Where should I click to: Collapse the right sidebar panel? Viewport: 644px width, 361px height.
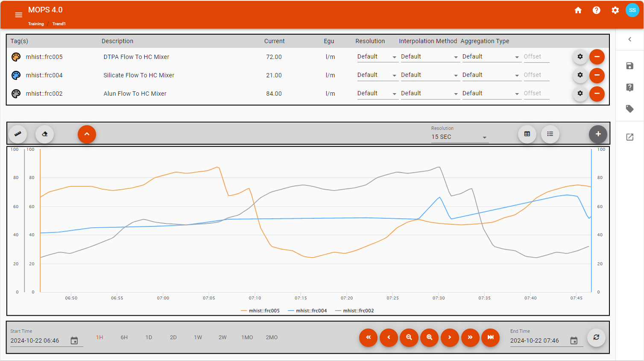(629, 39)
